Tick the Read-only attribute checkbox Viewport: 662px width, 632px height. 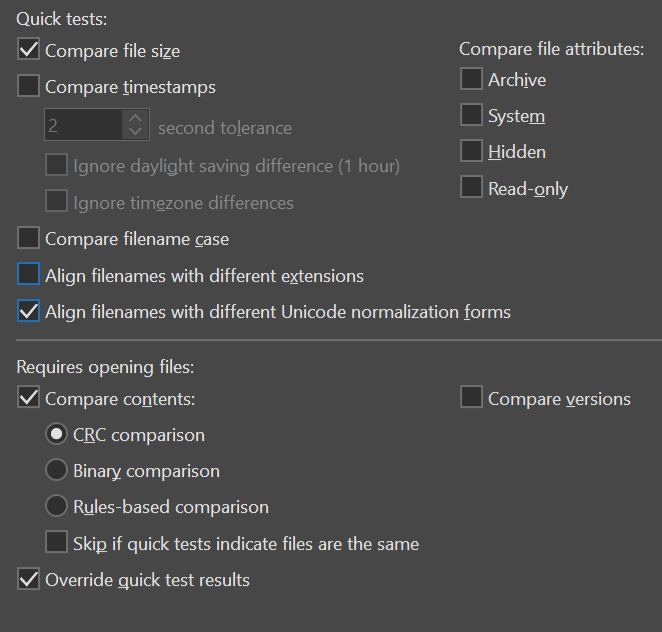pyautogui.click(x=471, y=188)
